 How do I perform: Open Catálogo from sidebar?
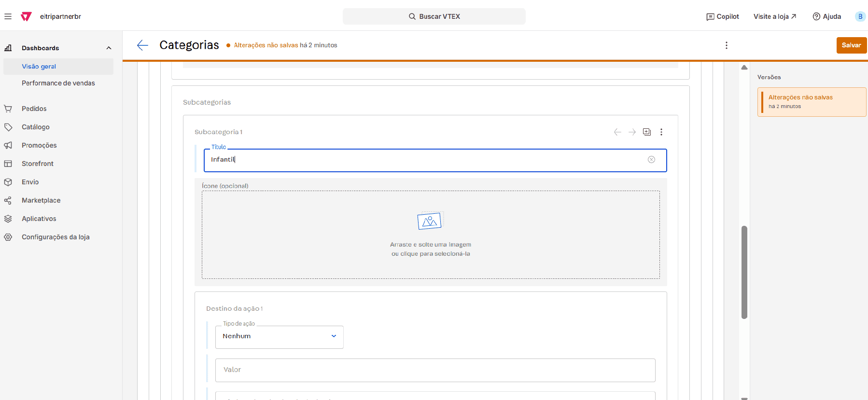point(35,127)
